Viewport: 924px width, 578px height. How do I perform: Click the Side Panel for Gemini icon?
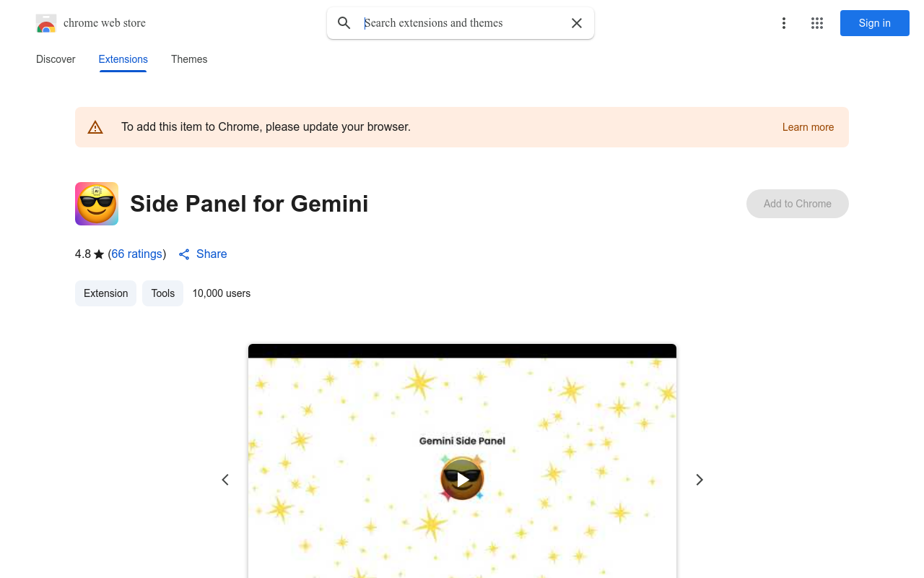point(97,204)
